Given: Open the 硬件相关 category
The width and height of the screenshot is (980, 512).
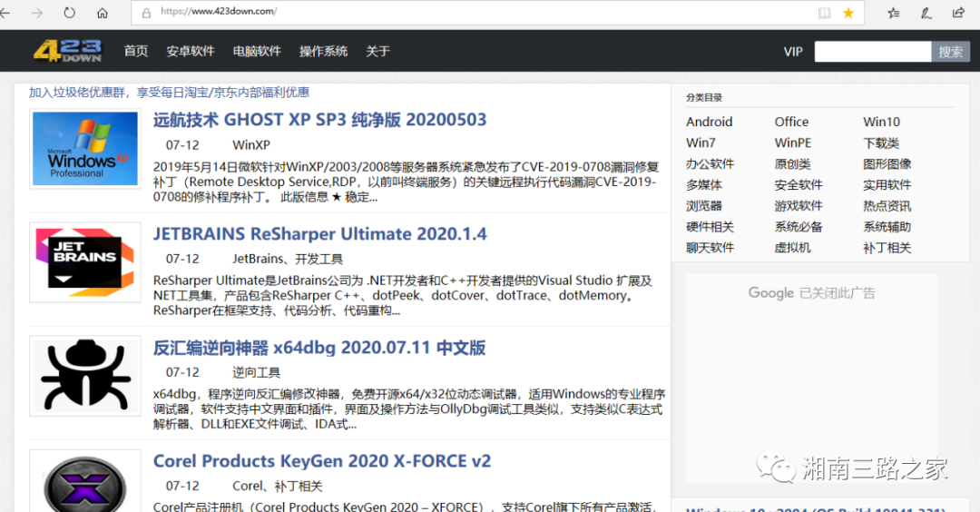Looking at the screenshot, I should tap(710, 227).
